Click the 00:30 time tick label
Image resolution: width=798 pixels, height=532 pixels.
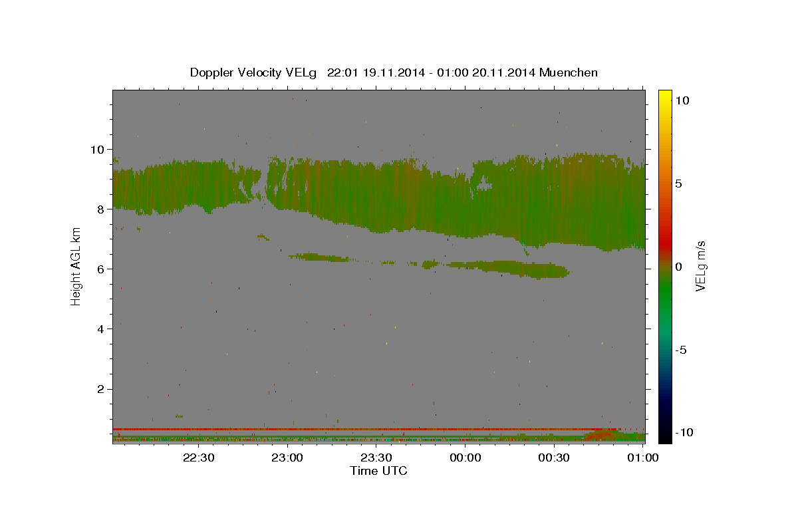pyautogui.click(x=554, y=458)
